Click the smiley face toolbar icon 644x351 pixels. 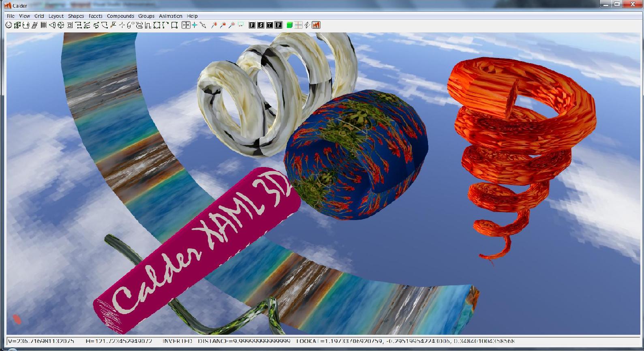pyautogui.click(x=9, y=25)
